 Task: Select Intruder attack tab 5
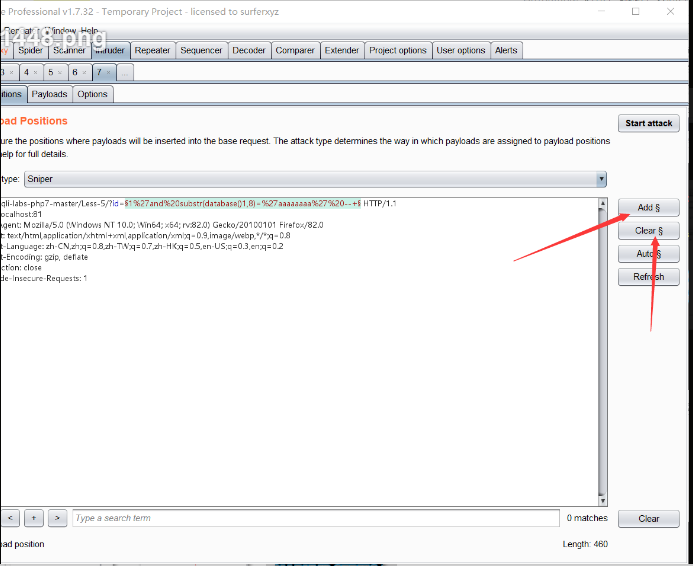point(50,72)
